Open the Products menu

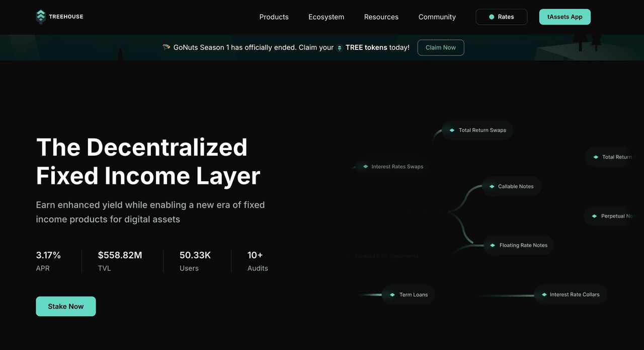[274, 17]
